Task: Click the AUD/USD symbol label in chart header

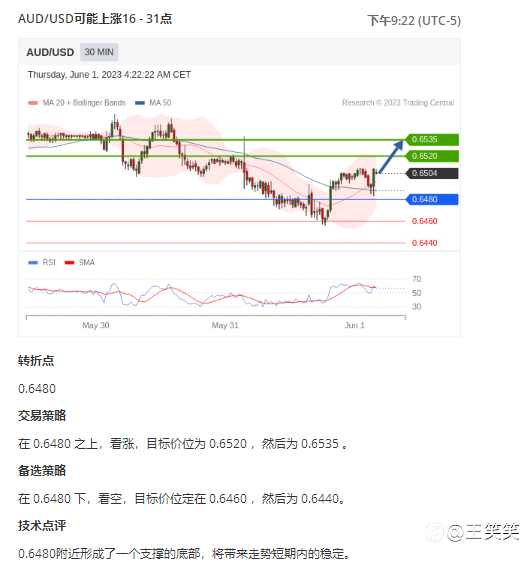Action: (50, 52)
